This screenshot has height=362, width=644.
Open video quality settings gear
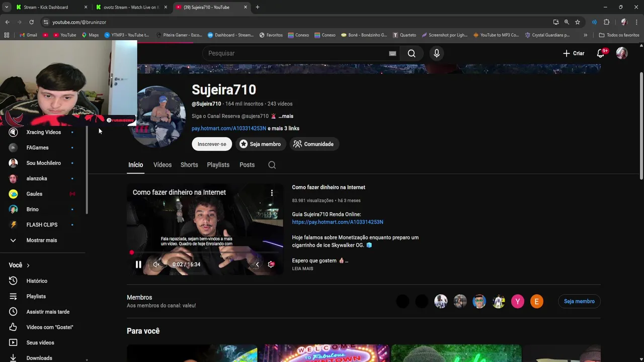pos(271,264)
